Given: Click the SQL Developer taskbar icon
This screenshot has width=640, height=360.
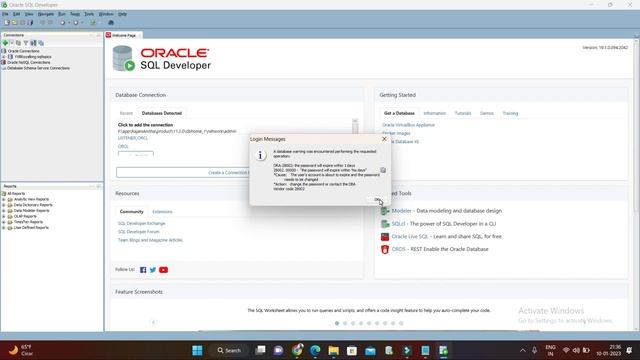Looking at the screenshot, I should pyautogui.click(x=443, y=350).
